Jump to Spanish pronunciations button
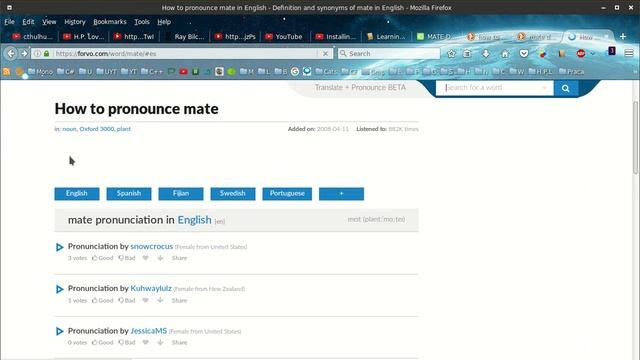 point(129,194)
